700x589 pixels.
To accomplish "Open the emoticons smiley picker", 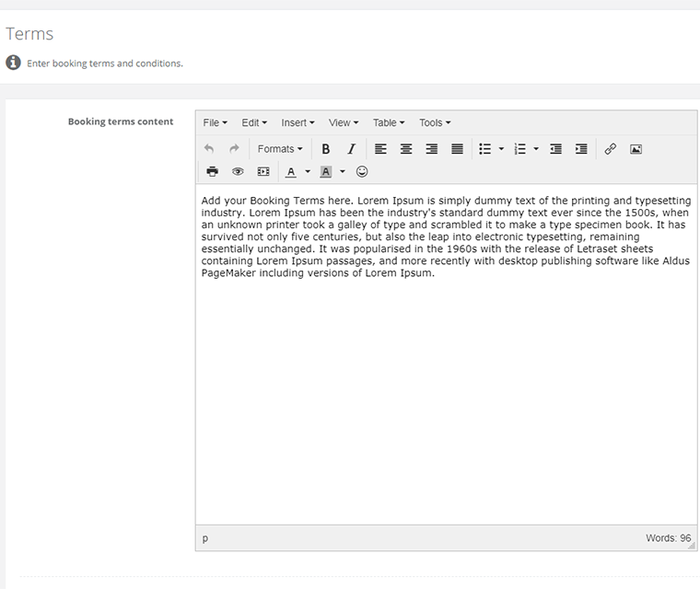I will tap(362, 171).
